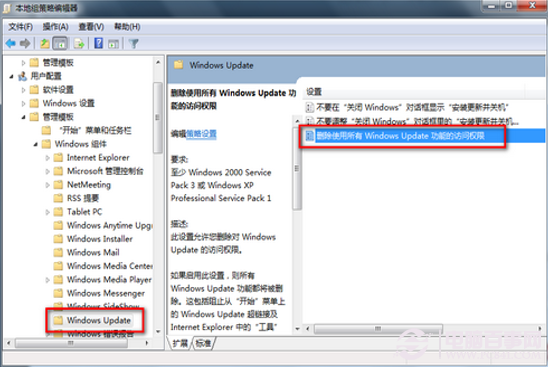Select the Windows Messenger folder
548x367 pixels.
click(x=106, y=293)
